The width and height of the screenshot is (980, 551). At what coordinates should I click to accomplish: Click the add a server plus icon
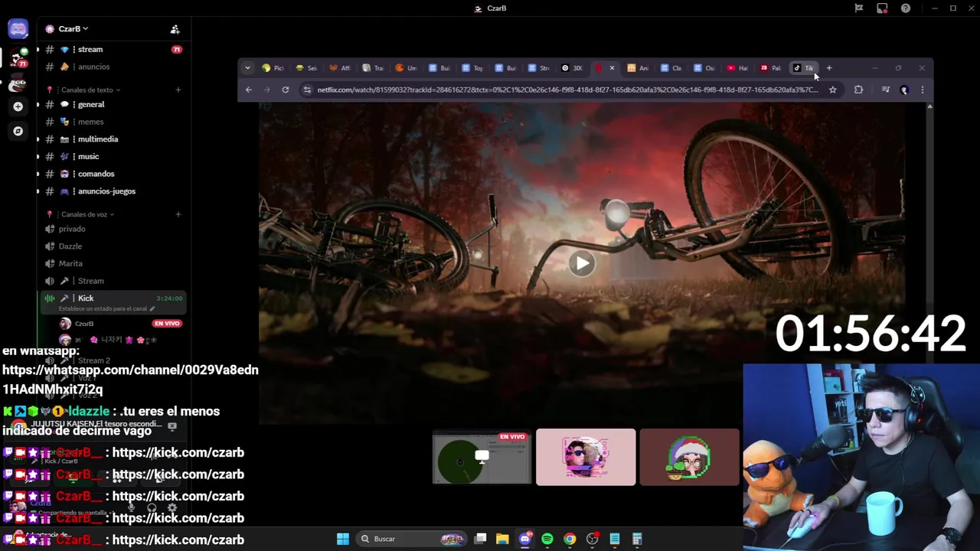click(18, 106)
